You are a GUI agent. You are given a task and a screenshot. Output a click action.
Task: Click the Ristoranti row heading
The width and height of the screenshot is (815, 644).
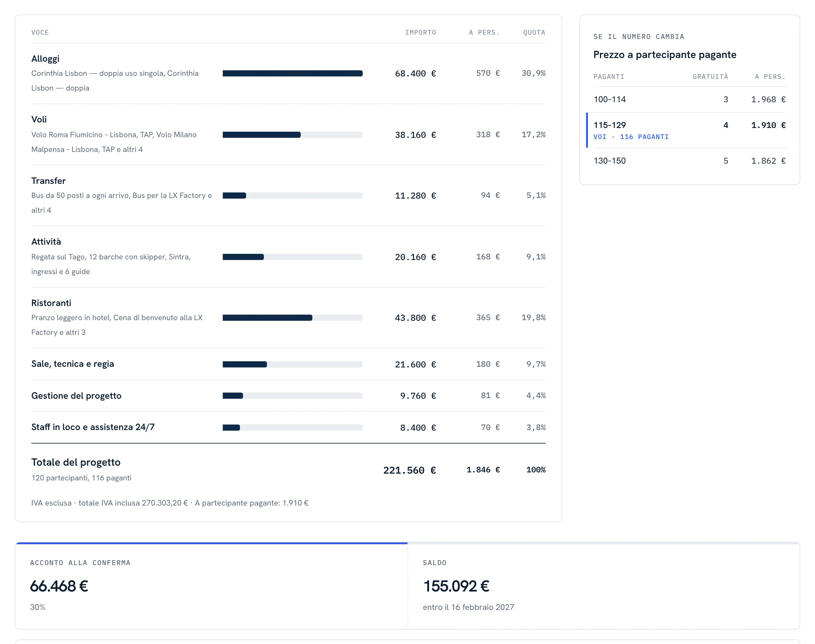pos(51,303)
